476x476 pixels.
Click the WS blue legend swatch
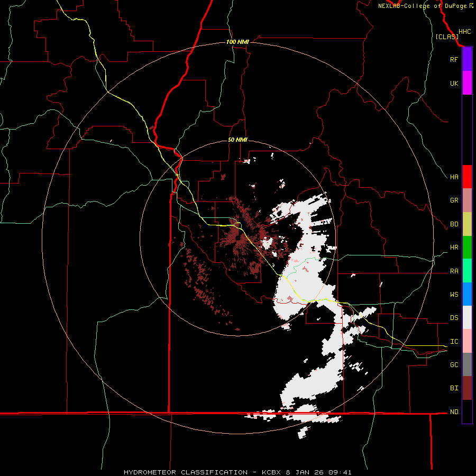pos(467,294)
